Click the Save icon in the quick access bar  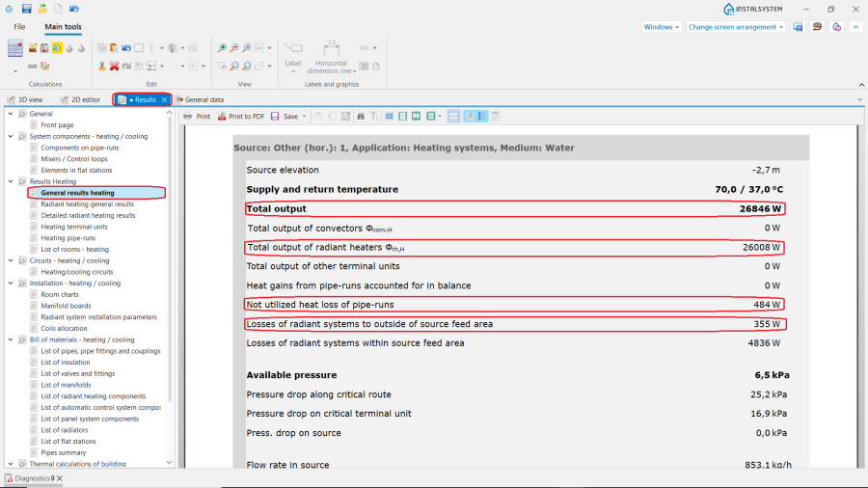(26, 9)
